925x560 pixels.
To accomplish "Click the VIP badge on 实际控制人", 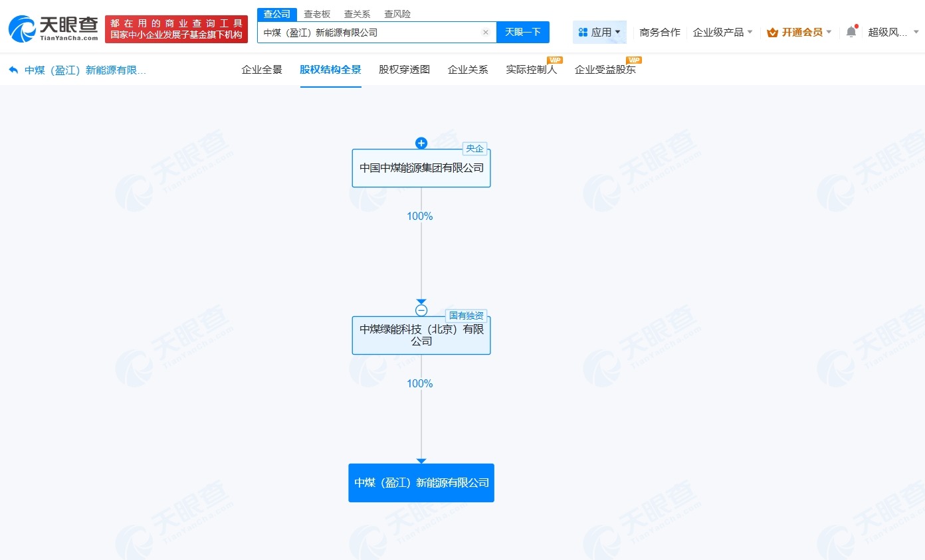I will (556, 60).
